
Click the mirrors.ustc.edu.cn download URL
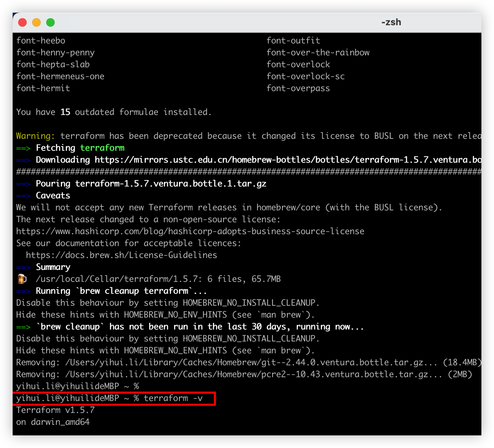click(287, 160)
